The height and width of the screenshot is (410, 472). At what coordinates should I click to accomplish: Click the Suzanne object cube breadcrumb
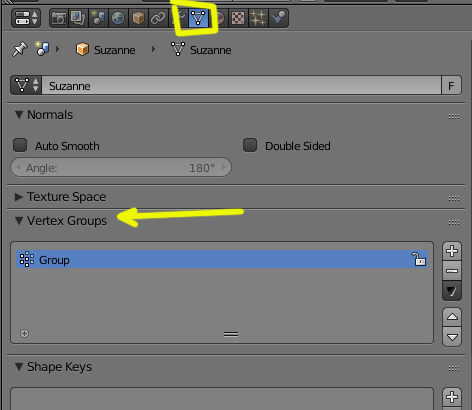coord(105,50)
